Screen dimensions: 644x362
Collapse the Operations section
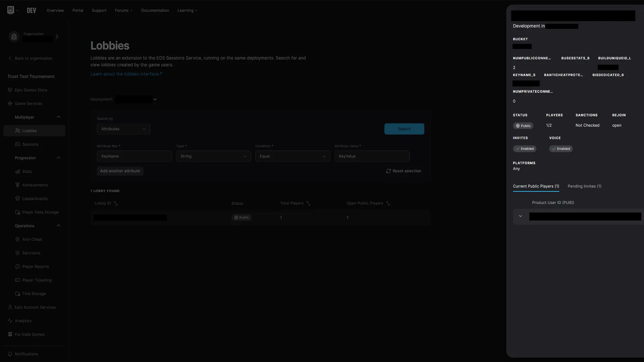coord(58,226)
